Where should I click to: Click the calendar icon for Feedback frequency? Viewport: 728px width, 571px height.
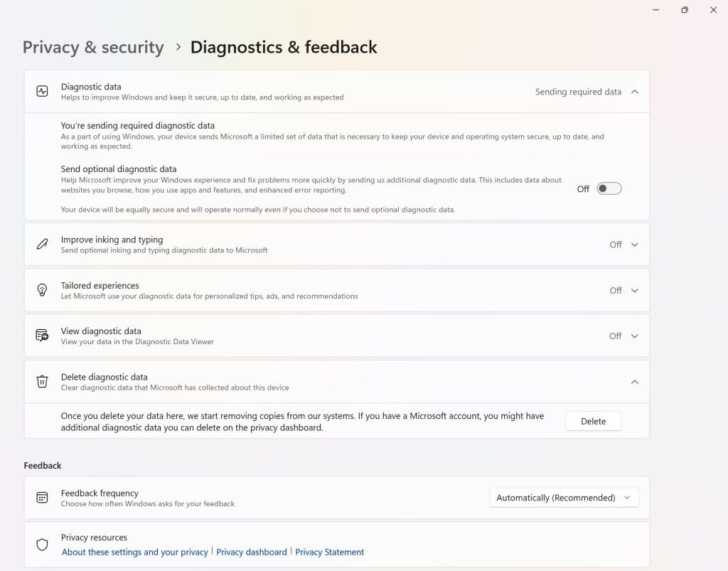pos(42,498)
